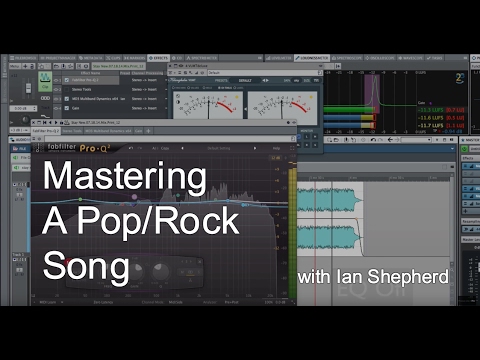Switch to MD3 Multiband Dynamics plugin tab
Screen dimensions: 480x360
point(108,131)
